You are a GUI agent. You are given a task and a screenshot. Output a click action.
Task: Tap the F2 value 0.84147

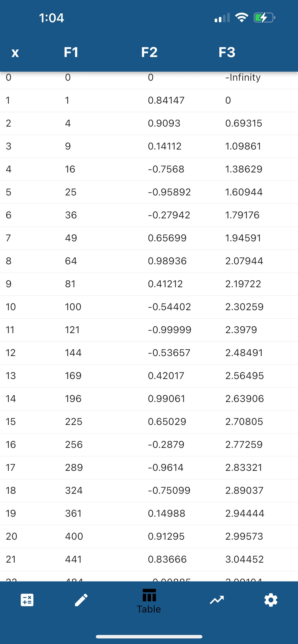[166, 100]
